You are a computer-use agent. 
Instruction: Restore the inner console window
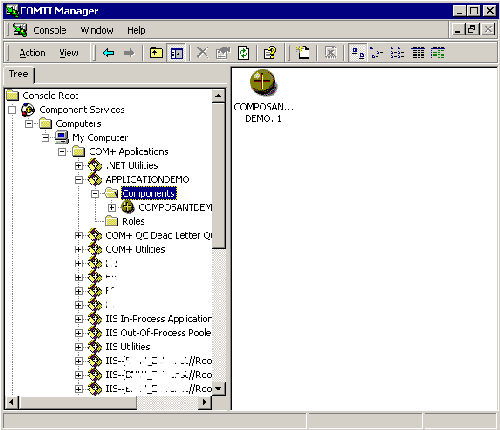[x=472, y=30]
